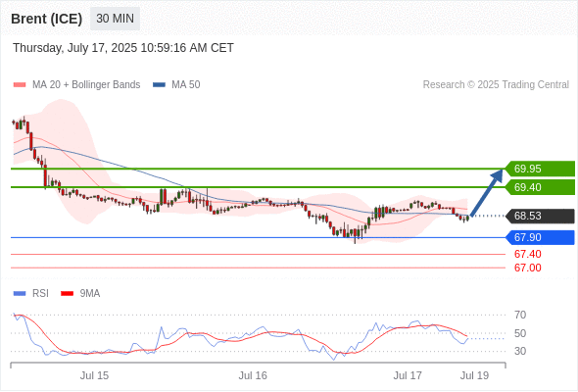Select the 69.40 green resistance label
The height and width of the screenshot is (392, 578).
click(x=540, y=187)
